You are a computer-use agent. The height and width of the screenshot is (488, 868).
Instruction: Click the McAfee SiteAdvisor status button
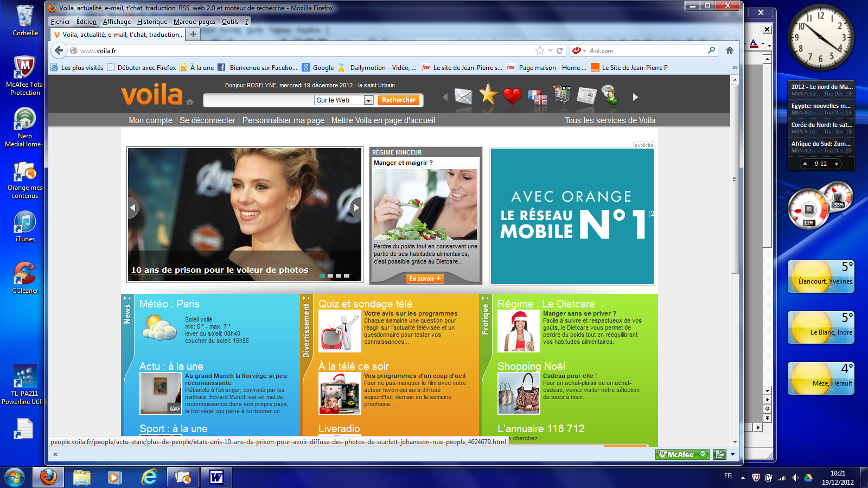click(x=682, y=454)
